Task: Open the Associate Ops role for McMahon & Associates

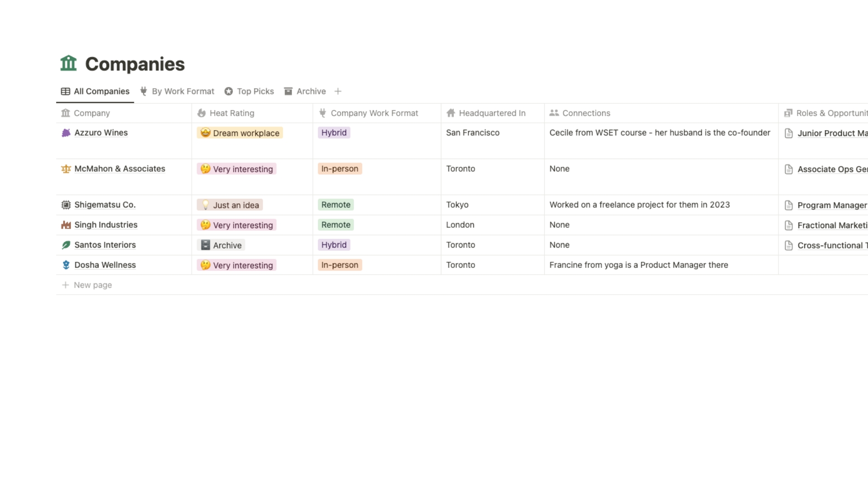Action: click(832, 169)
